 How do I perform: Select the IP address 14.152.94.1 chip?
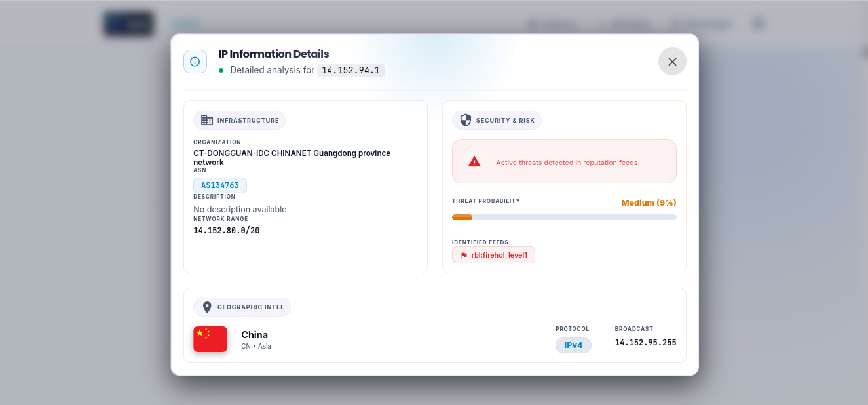(x=350, y=70)
